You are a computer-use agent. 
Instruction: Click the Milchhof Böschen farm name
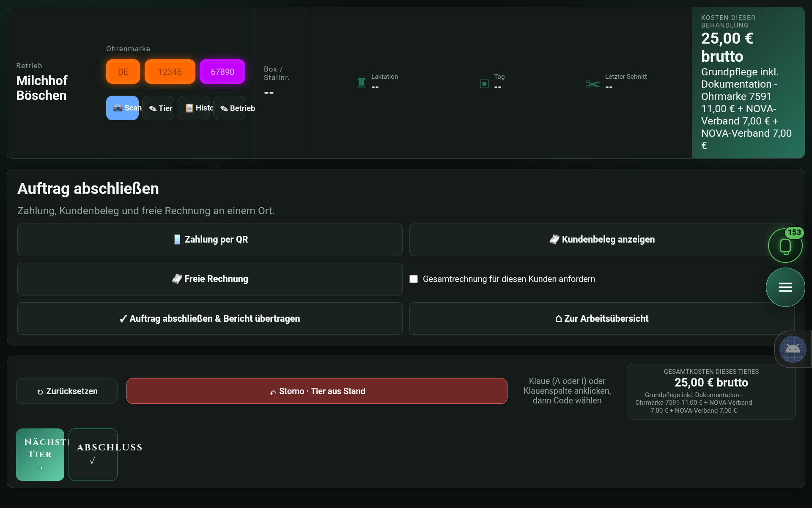coord(42,88)
